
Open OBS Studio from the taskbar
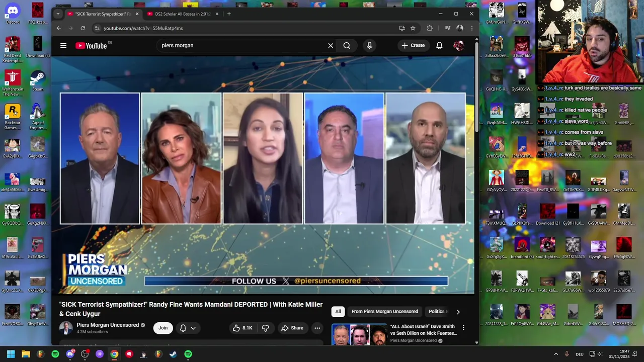(85, 354)
